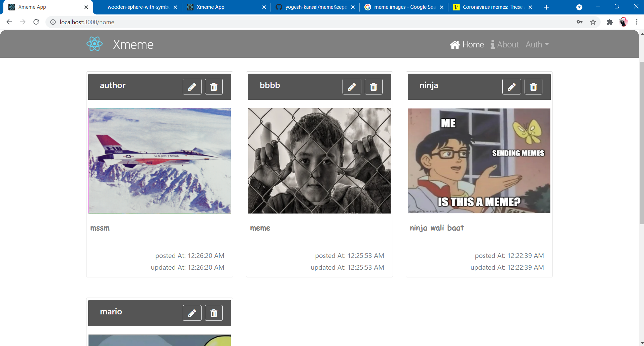
Task: Delete the mario meme with trash icon
Action: (x=214, y=313)
